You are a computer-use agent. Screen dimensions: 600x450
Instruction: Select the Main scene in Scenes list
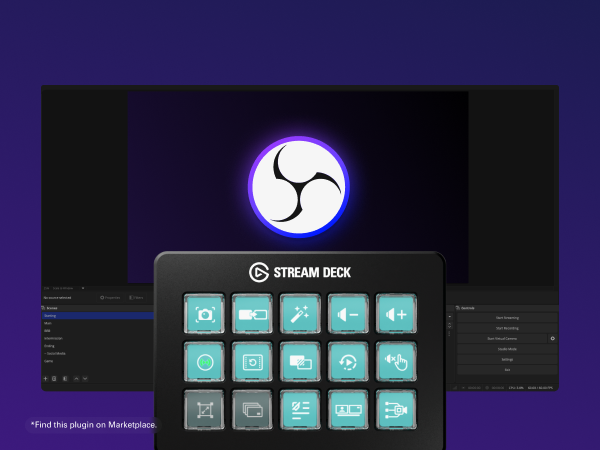click(98, 323)
